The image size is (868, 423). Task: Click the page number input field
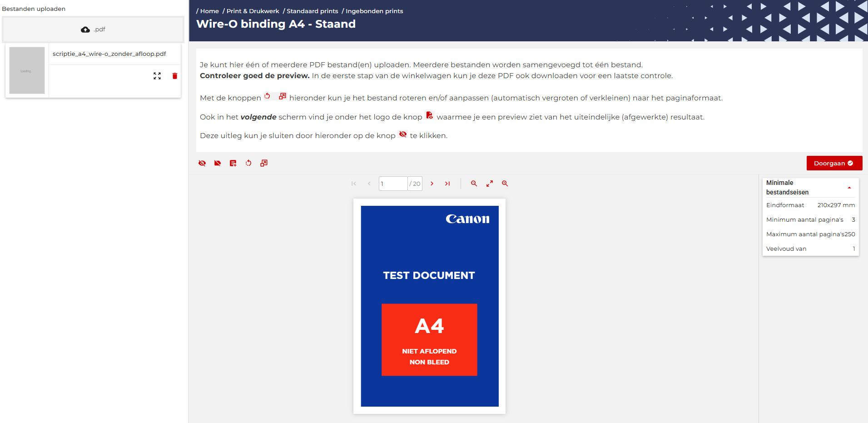tap(393, 184)
